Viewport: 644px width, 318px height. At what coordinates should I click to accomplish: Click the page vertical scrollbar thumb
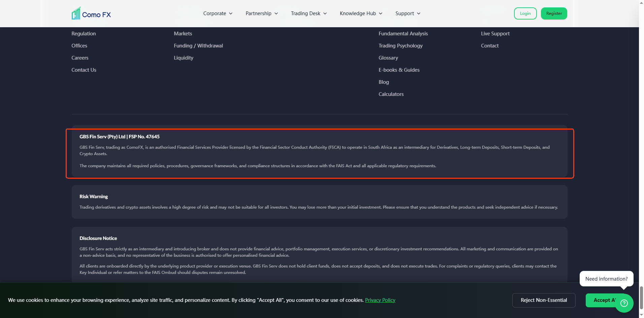pyautogui.click(x=641, y=297)
